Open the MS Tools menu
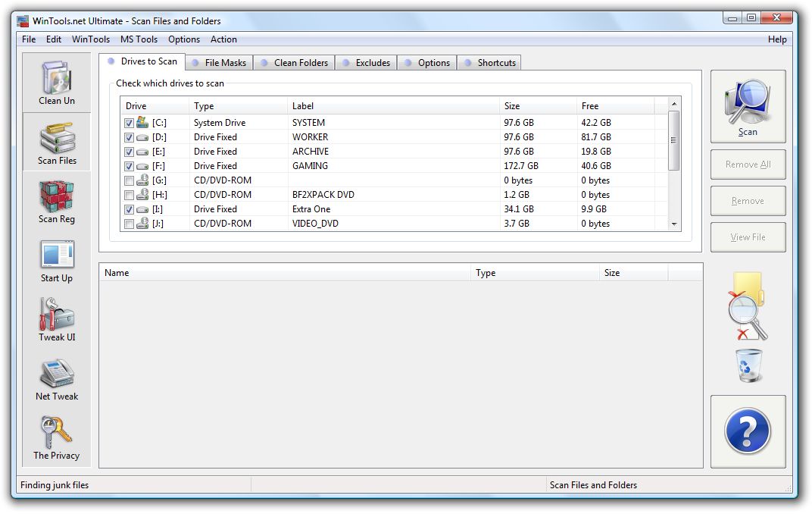This screenshot has width=812, height=514. [139, 39]
